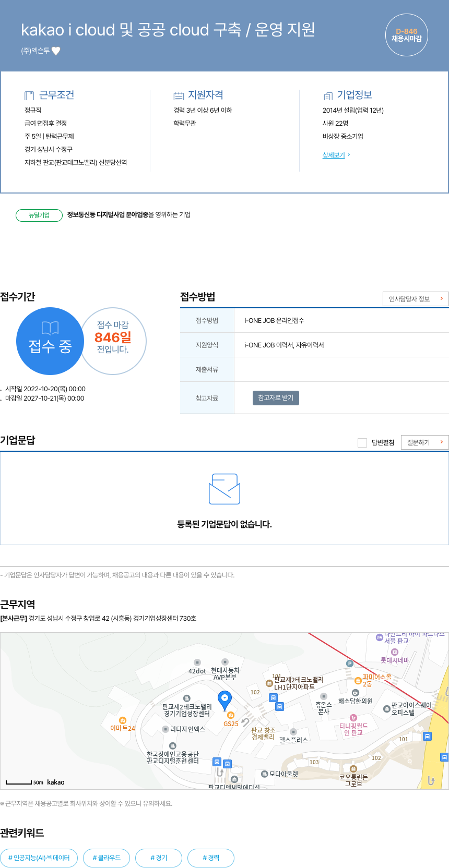Screen dimensions: 449x868
Task: Click the text '시작일 2022-10-20(목) 00:00'
Action: 45,389
